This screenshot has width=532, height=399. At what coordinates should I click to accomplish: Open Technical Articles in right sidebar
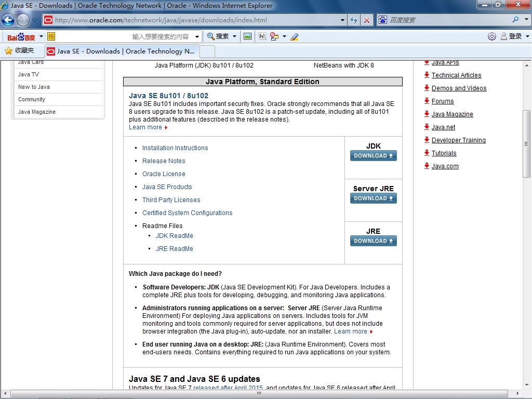point(456,75)
